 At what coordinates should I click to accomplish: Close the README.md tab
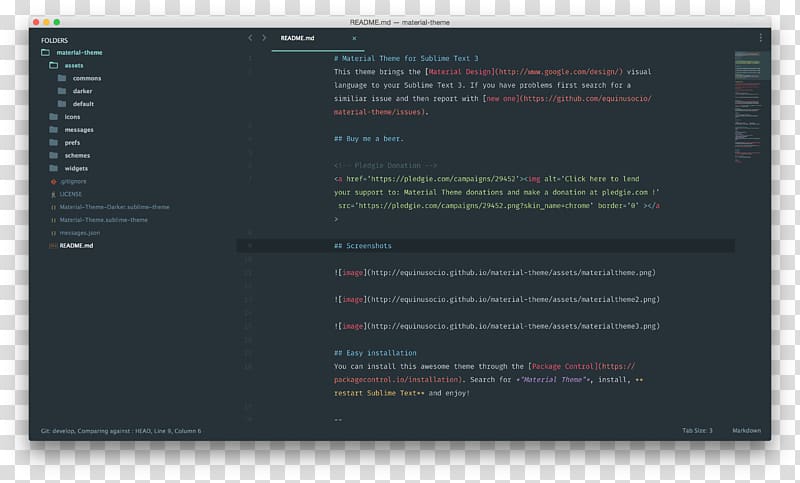pyautogui.click(x=354, y=38)
